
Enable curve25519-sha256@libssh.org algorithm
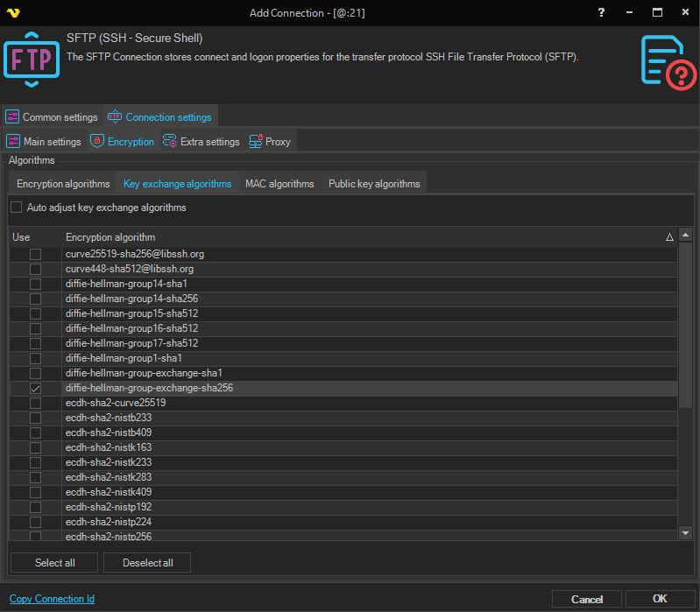tap(35, 254)
